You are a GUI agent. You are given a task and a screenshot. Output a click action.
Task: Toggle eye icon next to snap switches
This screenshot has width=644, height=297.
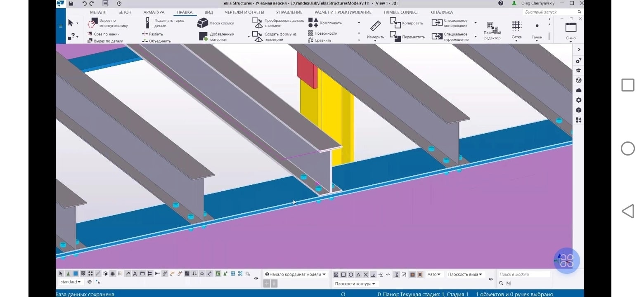click(x=491, y=279)
